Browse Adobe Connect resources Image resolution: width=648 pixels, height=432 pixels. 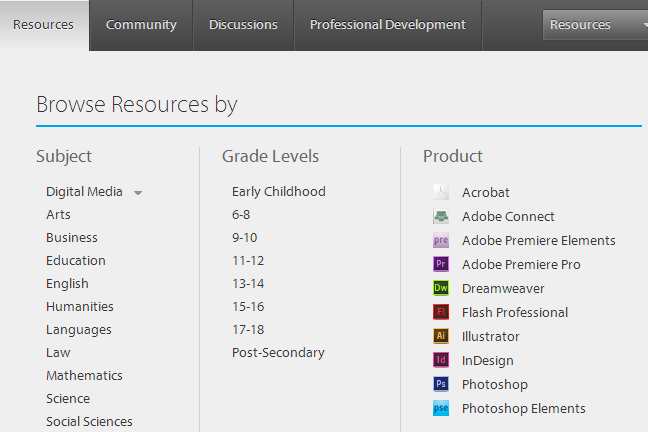(508, 217)
